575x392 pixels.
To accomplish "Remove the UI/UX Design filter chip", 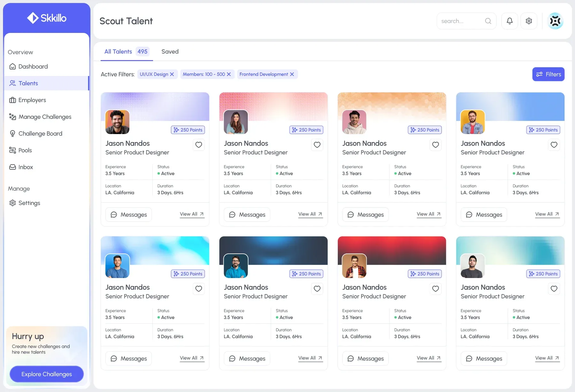I will pyautogui.click(x=172, y=74).
